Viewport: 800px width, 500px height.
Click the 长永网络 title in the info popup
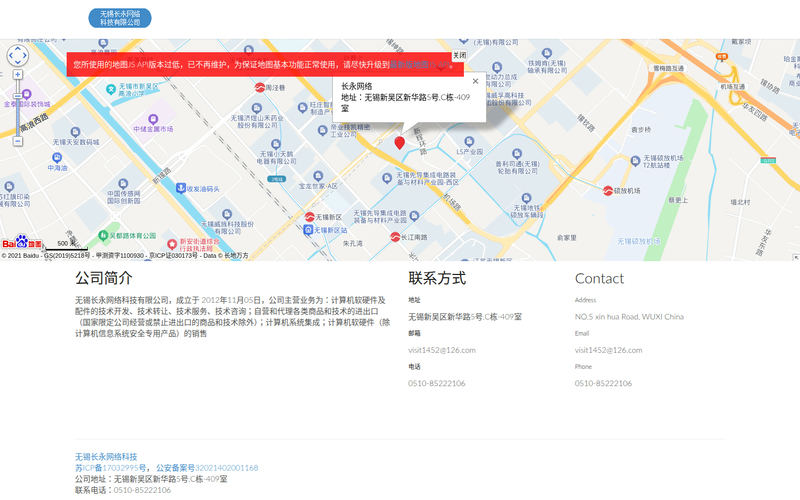(x=357, y=86)
